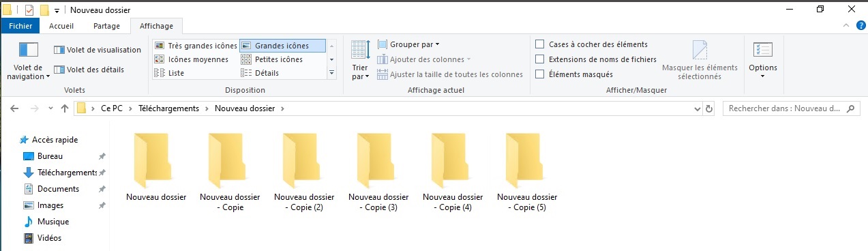Click Properties checkmark icon in title bar
868x251 pixels.
(29, 10)
